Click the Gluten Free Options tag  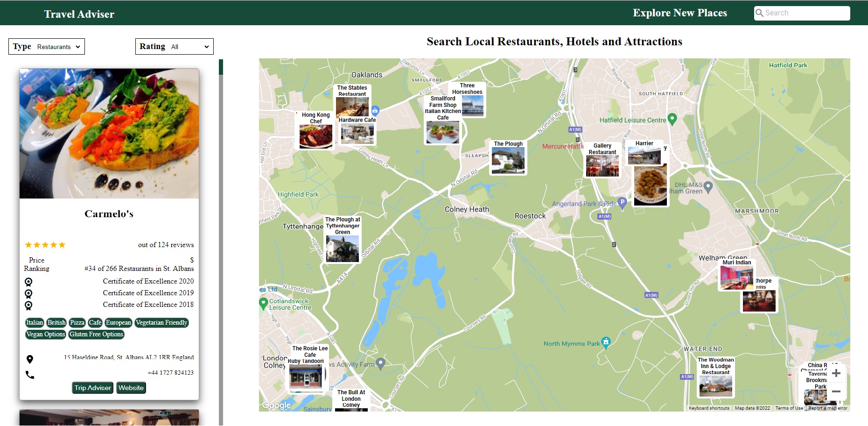click(x=97, y=334)
